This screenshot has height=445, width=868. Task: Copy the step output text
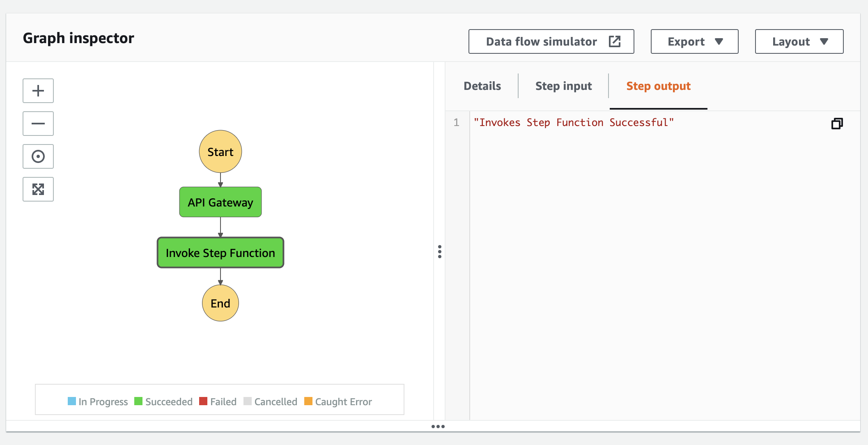coord(837,124)
